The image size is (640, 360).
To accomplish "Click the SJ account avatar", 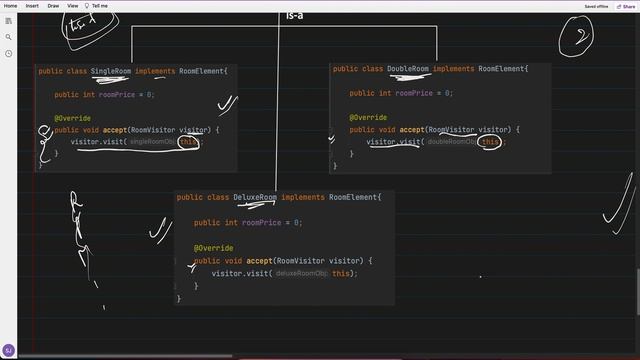I will (x=9, y=350).
